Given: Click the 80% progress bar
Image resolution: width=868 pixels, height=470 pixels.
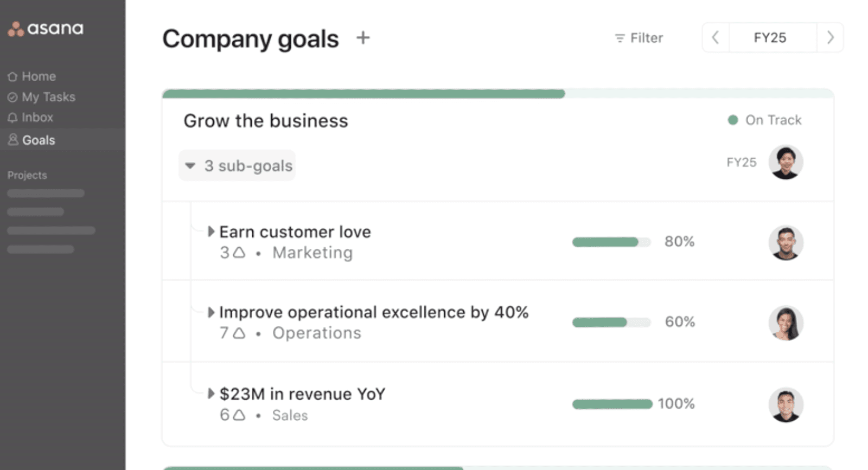Looking at the screenshot, I should 611,242.
